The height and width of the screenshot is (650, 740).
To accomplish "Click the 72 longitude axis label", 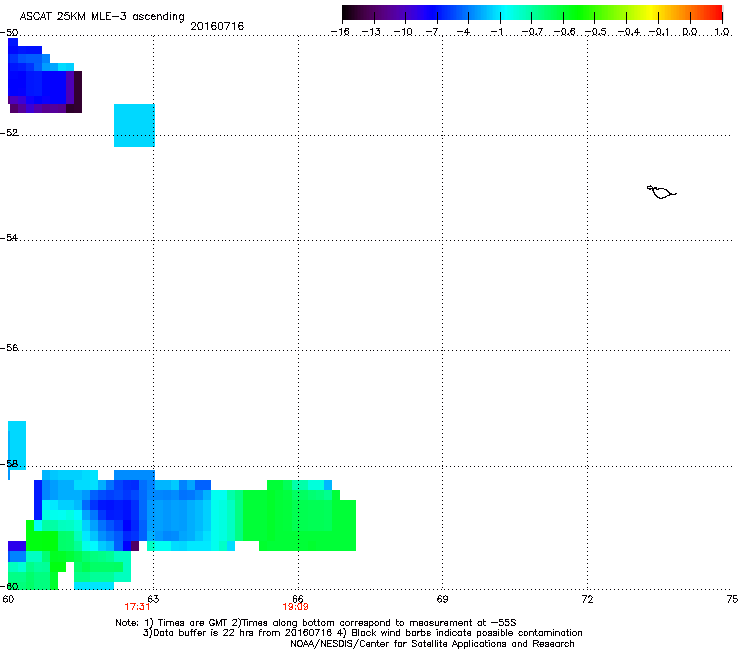I will 588,599.
